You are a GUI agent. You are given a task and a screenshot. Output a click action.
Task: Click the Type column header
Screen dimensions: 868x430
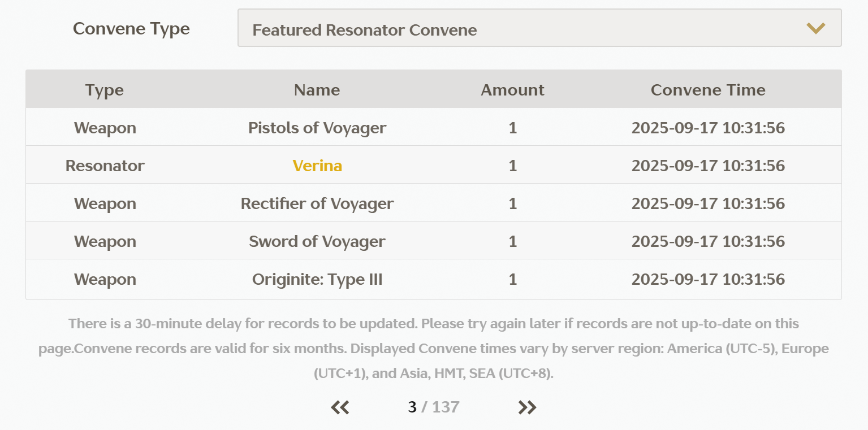(x=105, y=90)
